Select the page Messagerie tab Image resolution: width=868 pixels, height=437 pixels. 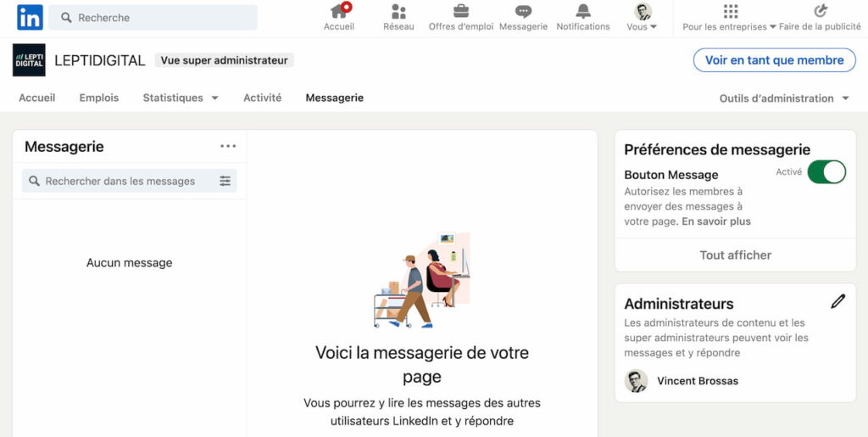334,98
